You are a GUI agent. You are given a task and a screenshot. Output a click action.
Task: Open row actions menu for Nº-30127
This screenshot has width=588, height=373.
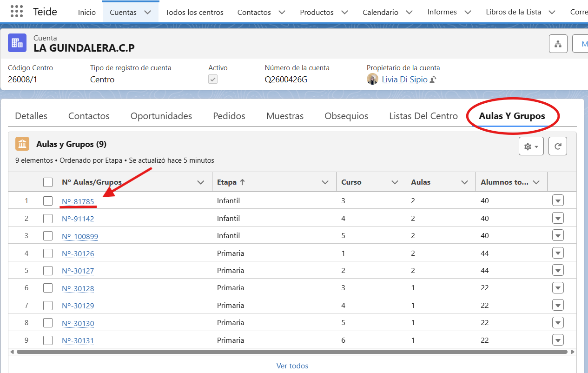coord(558,270)
